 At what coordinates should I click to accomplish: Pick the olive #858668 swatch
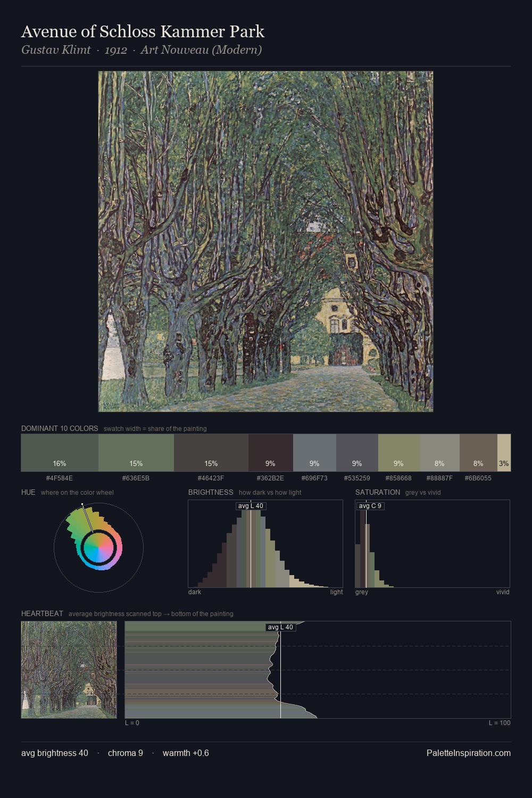(x=398, y=453)
